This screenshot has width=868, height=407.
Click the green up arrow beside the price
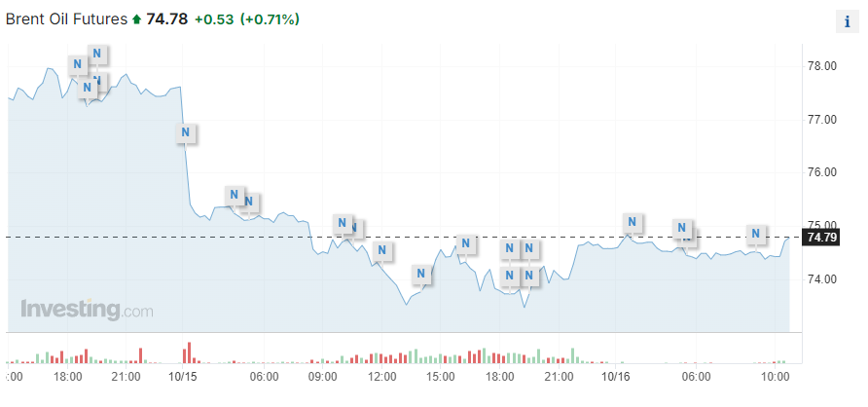pos(136,19)
